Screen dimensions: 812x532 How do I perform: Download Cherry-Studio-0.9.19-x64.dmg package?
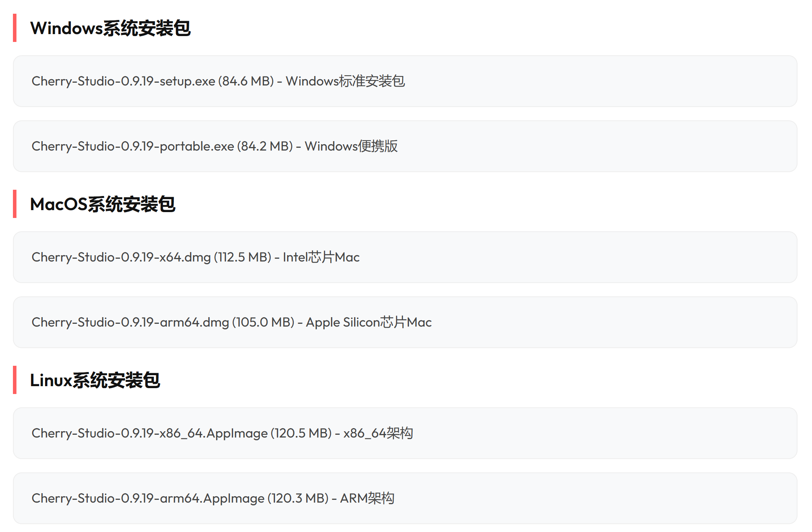(121, 257)
